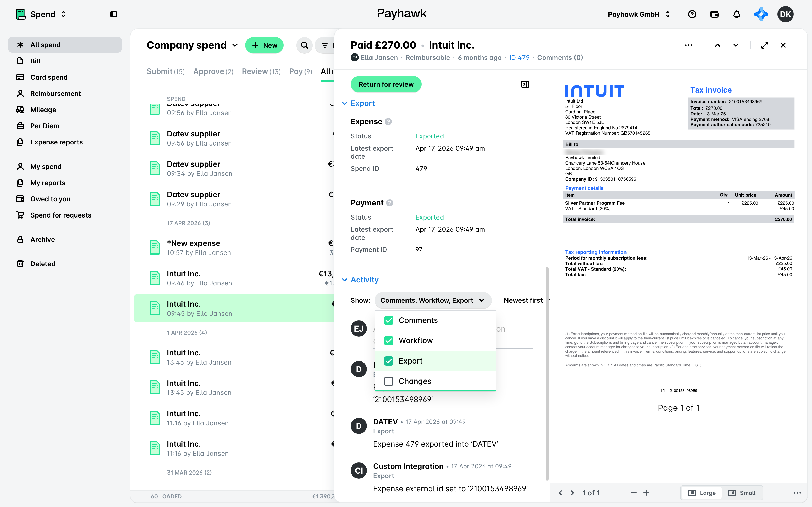Uncheck the Comments checkbox

tap(388, 320)
